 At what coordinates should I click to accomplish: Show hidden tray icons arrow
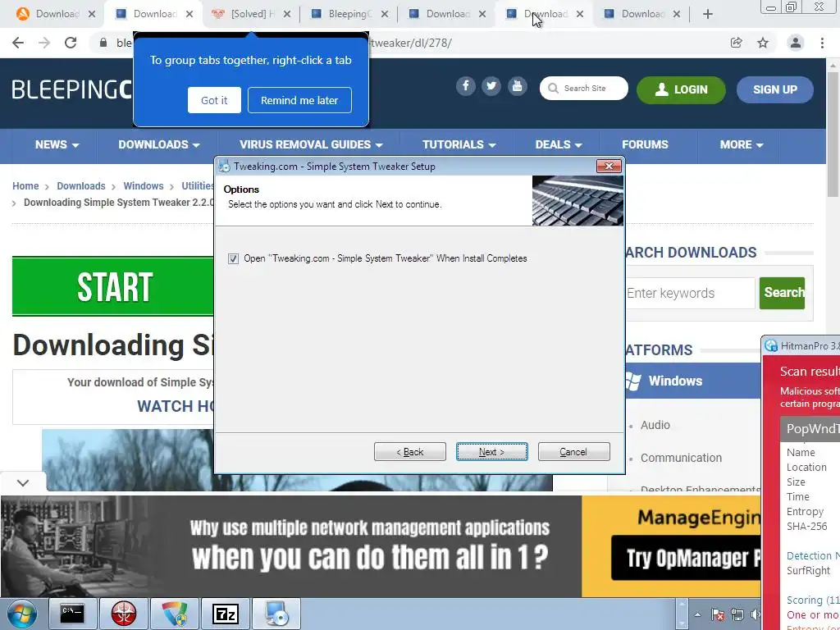click(697, 615)
